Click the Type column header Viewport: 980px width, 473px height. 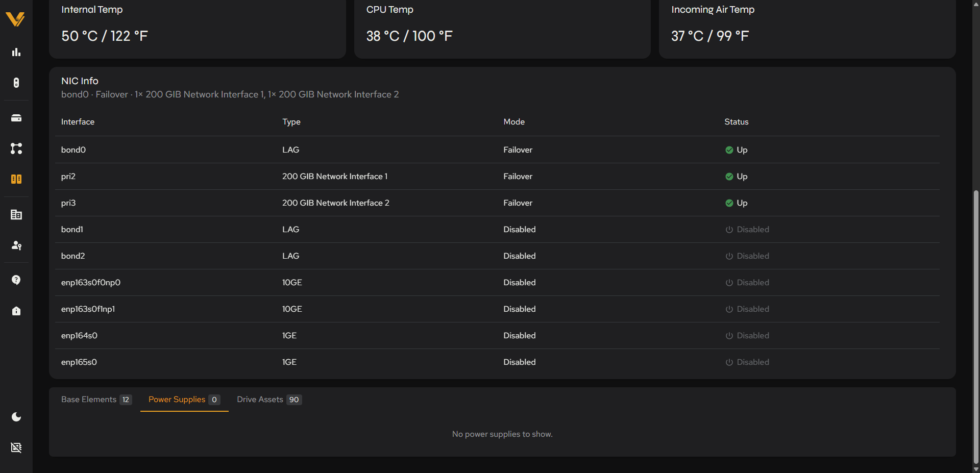pos(291,122)
